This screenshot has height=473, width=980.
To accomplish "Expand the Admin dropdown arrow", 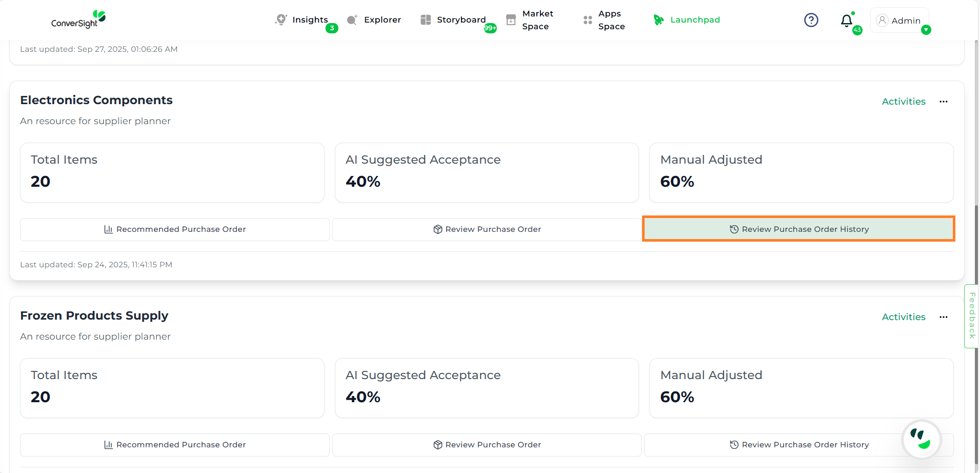I will 926,30.
